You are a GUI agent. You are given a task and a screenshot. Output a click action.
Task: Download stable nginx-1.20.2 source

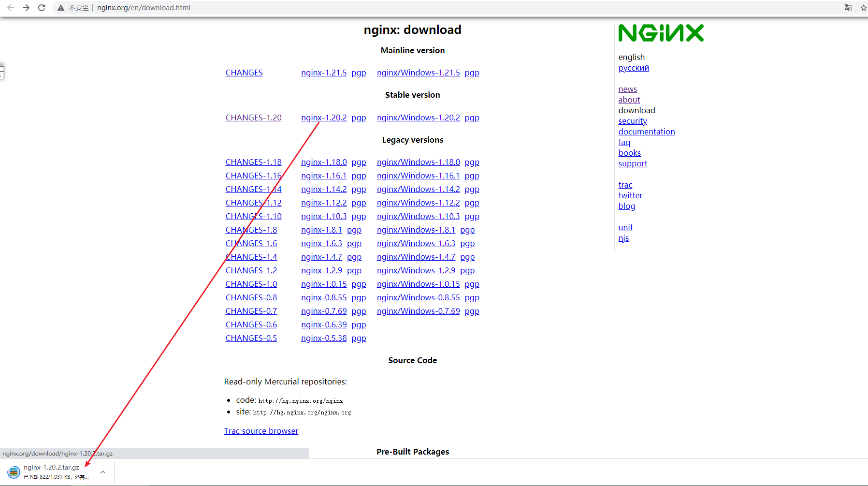[324, 118]
